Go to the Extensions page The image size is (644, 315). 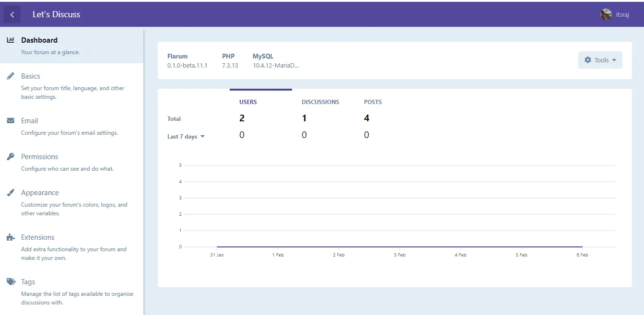[x=71, y=247]
